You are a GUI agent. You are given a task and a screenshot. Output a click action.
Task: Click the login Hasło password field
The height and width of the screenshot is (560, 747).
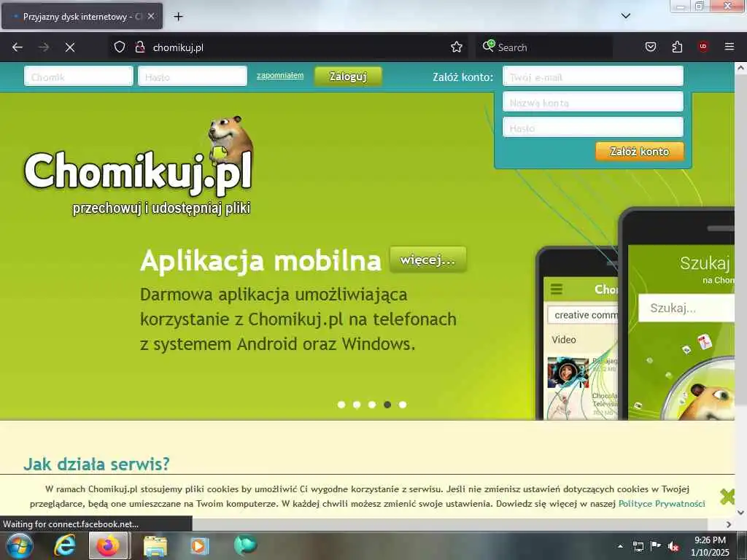click(193, 76)
